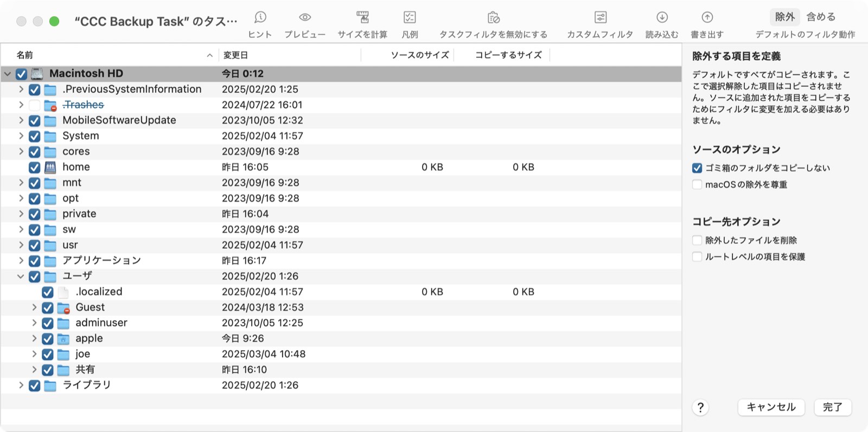Click the 共有 folder icon
The image size is (868, 432).
(x=63, y=370)
